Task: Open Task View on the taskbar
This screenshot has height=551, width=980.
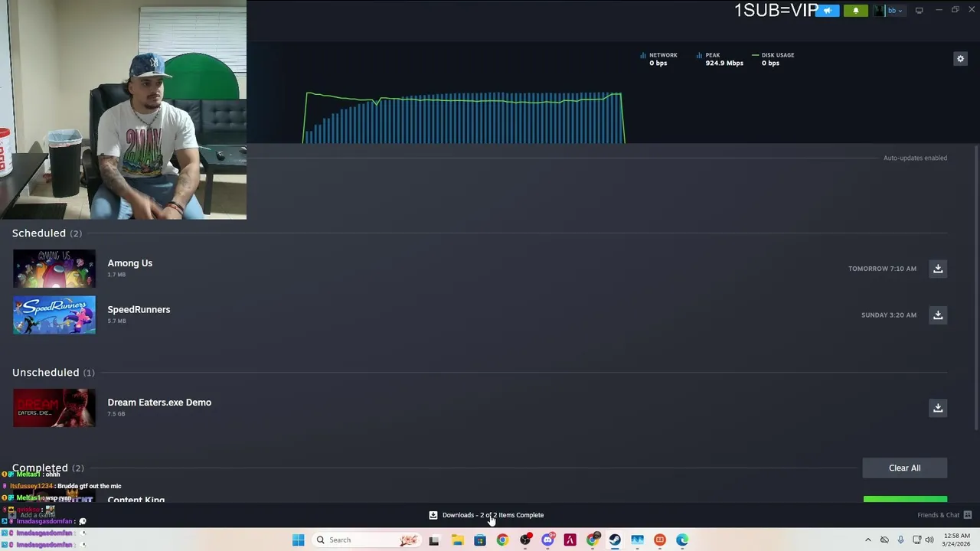Action: pos(434,540)
